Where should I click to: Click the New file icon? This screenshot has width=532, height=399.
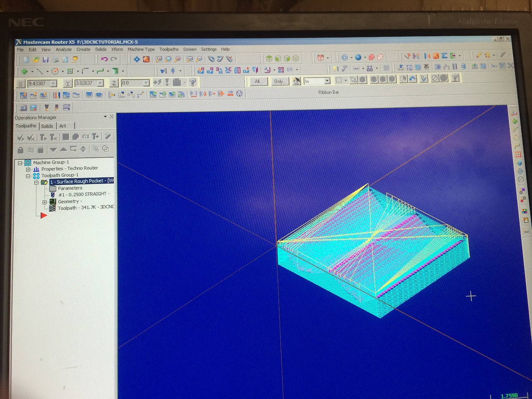click(26, 60)
